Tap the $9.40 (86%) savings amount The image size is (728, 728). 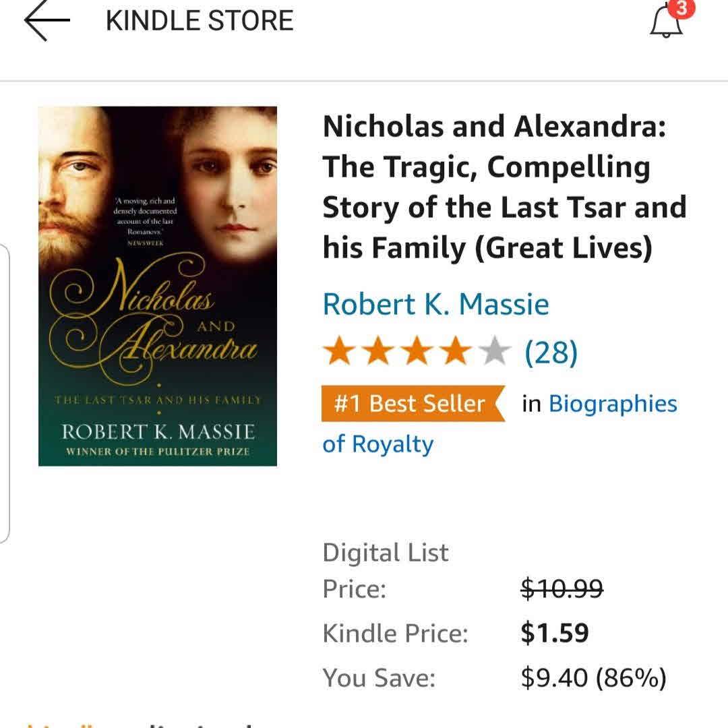[x=593, y=677]
